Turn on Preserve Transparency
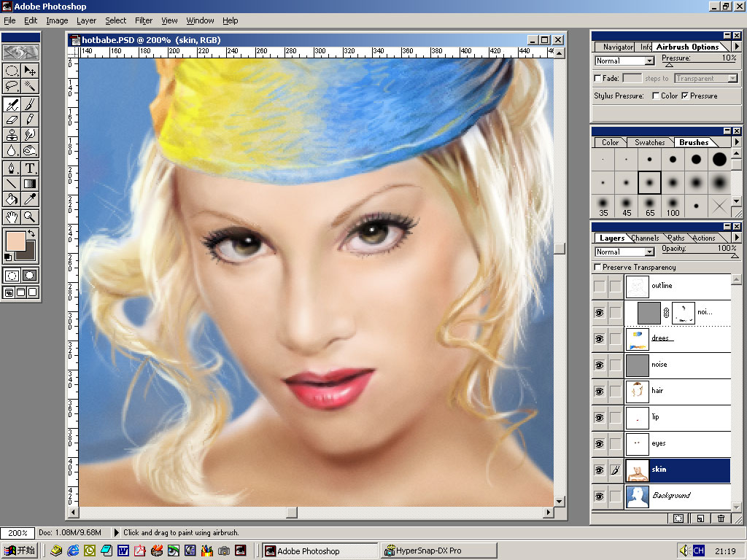Screen dimensions: 747x560 click(598, 267)
